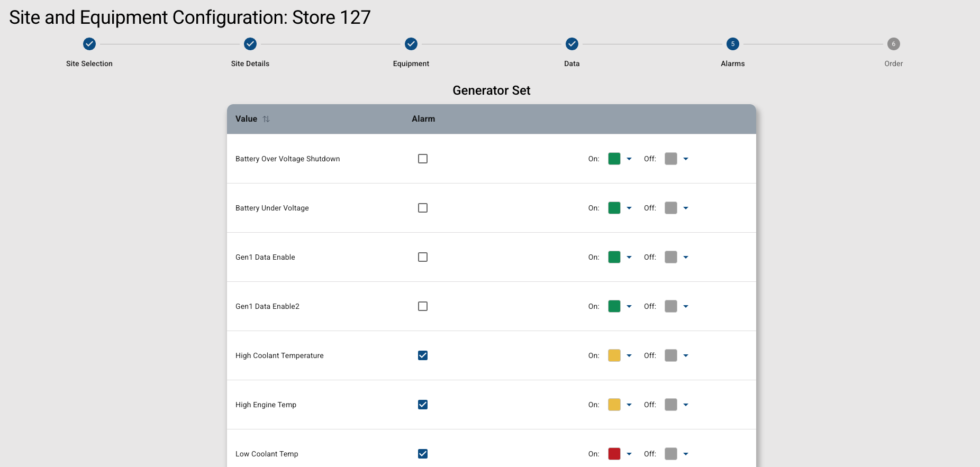980x467 pixels.
Task: Uncheck the High Coolant Temperature alarm
Action: (423, 355)
